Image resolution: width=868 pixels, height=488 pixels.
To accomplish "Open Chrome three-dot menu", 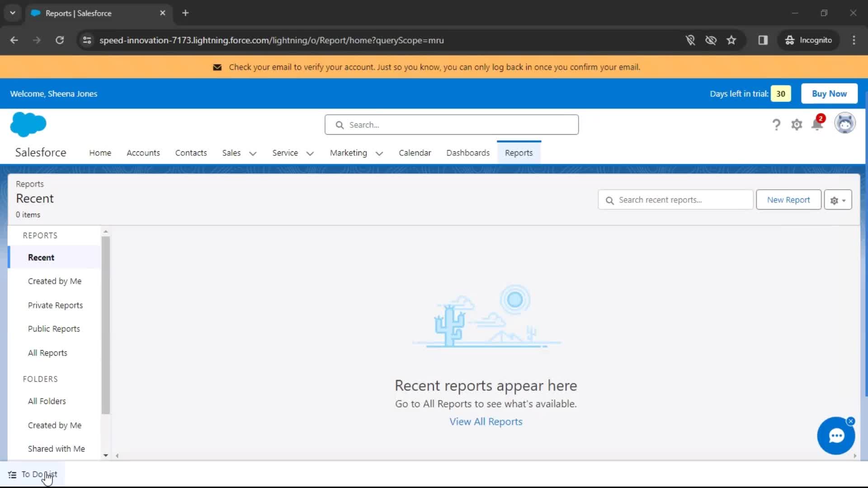I will pyautogui.click(x=854, y=40).
